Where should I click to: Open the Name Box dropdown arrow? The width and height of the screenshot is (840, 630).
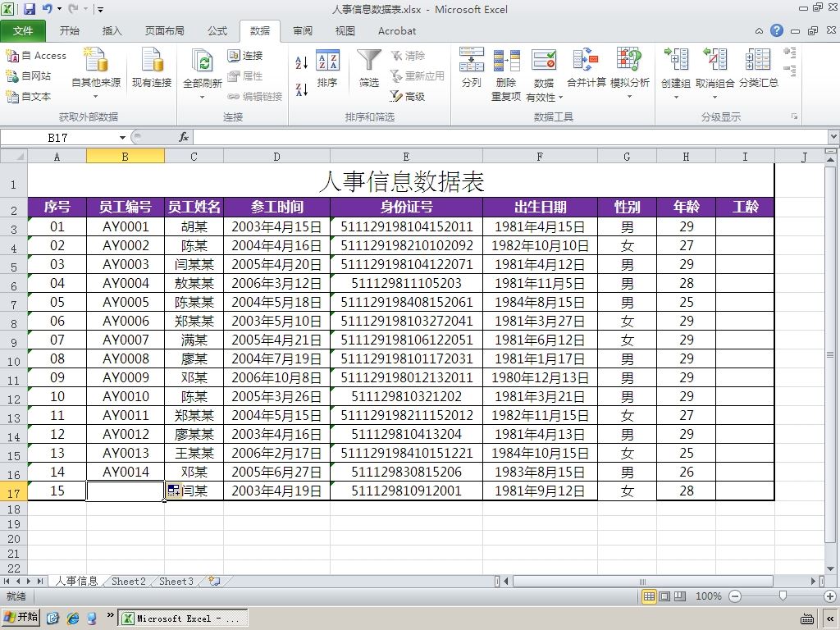coord(122,138)
